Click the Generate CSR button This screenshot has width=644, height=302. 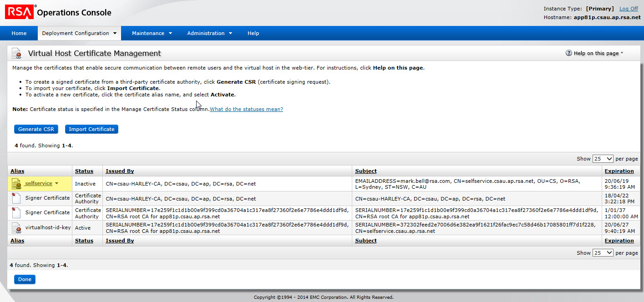(x=36, y=129)
